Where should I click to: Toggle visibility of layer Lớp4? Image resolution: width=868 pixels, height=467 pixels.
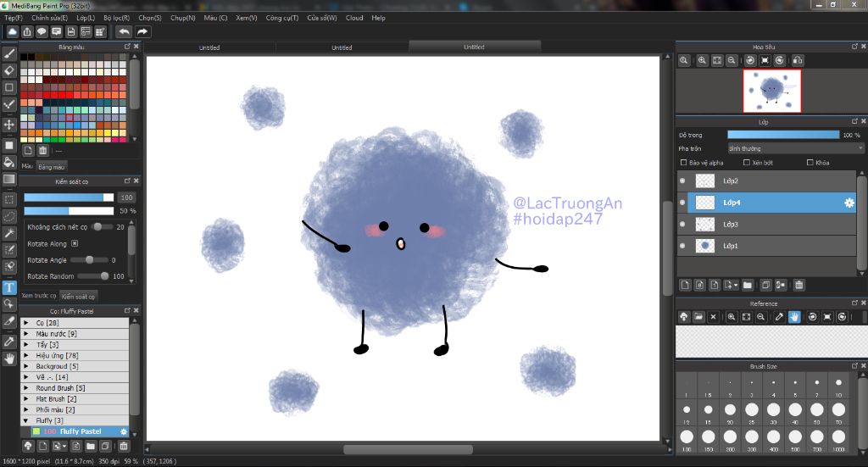[682, 203]
